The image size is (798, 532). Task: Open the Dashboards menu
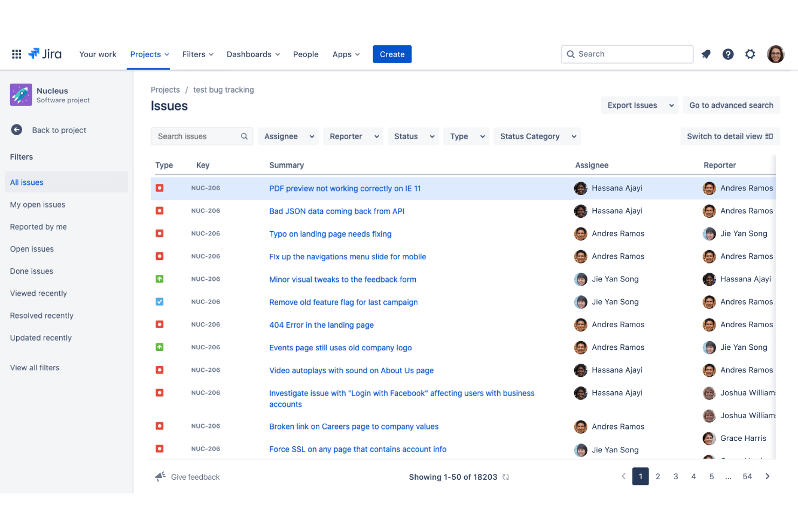253,54
